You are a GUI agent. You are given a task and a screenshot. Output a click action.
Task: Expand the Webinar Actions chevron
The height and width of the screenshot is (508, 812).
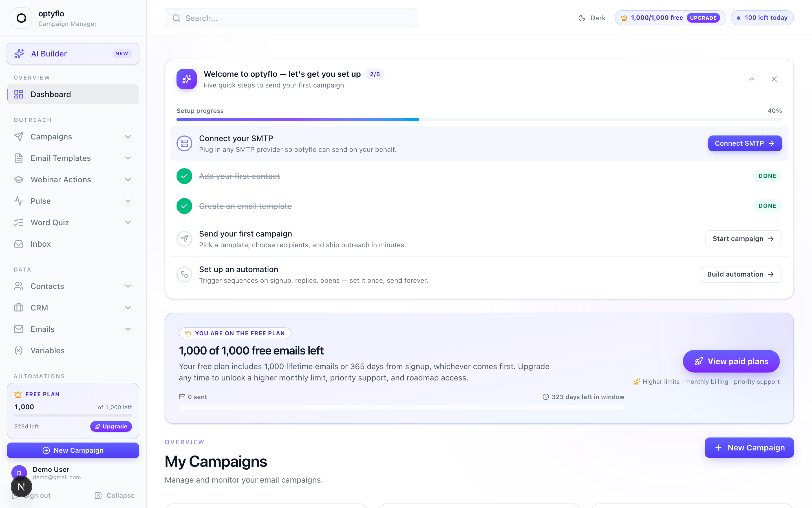click(x=128, y=180)
